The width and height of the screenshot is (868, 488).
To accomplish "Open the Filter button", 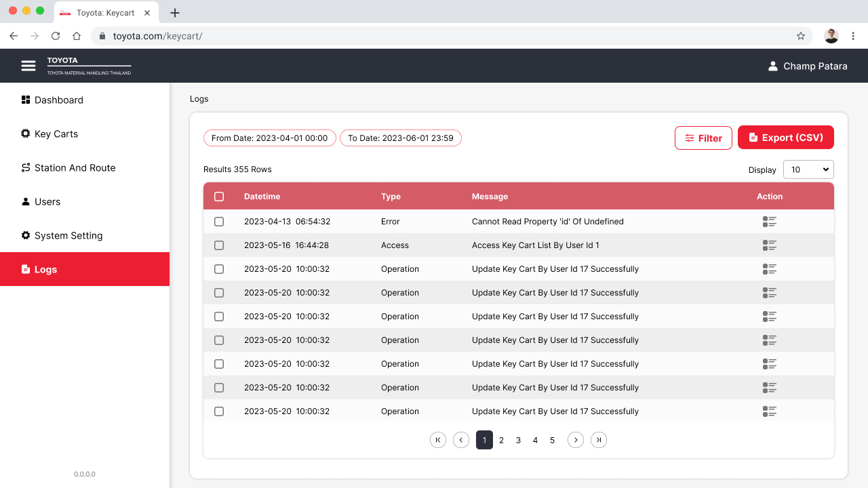I will (x=703, y=138).
